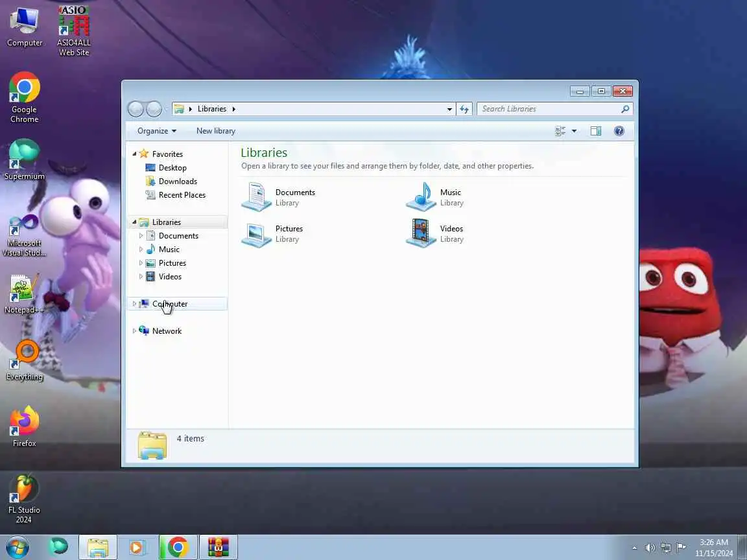Click Supermium icon in taskbar
Viewport: 747px width, 560px height.
(58, 547)
